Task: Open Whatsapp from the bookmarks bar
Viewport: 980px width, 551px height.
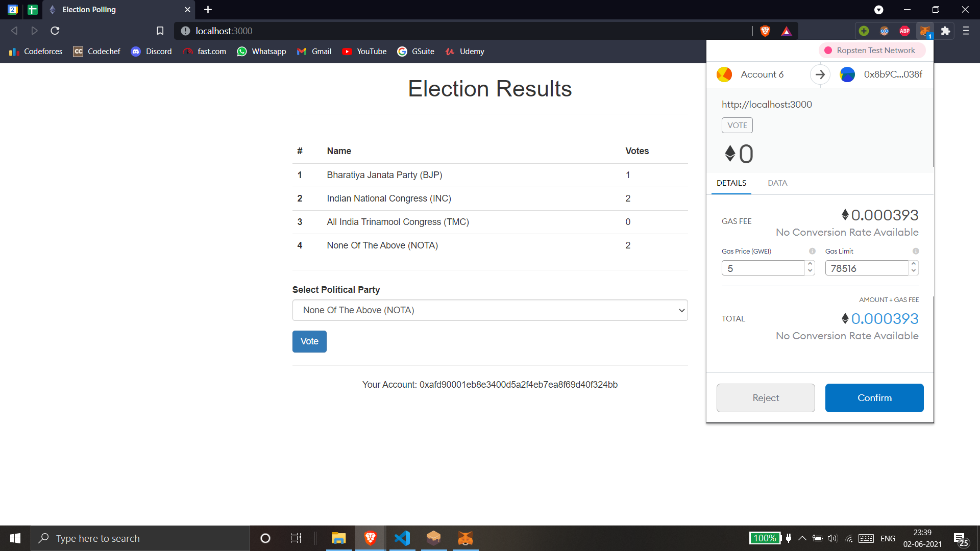Action: 261,51
